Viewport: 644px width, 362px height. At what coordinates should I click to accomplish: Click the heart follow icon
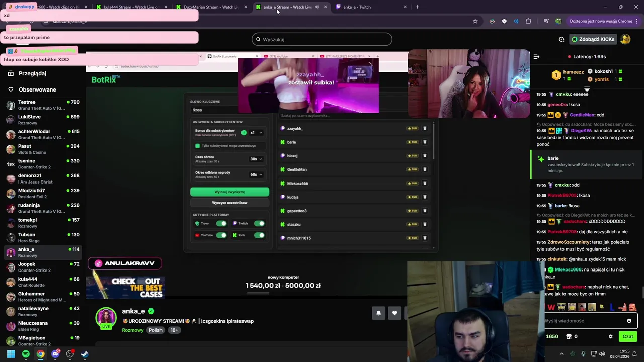pyautogui.click(x=394, y=313)
